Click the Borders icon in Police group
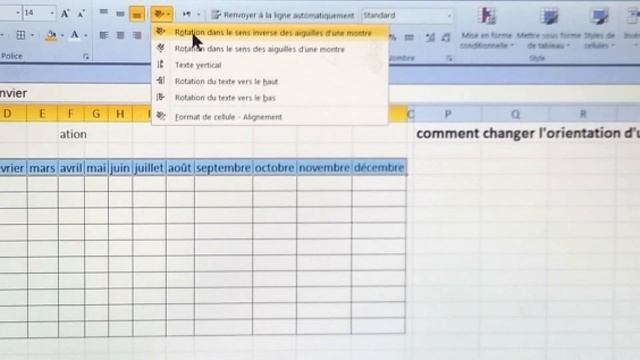Image resolution: width=640 pixels, height=360 pixels. (20, 35)
